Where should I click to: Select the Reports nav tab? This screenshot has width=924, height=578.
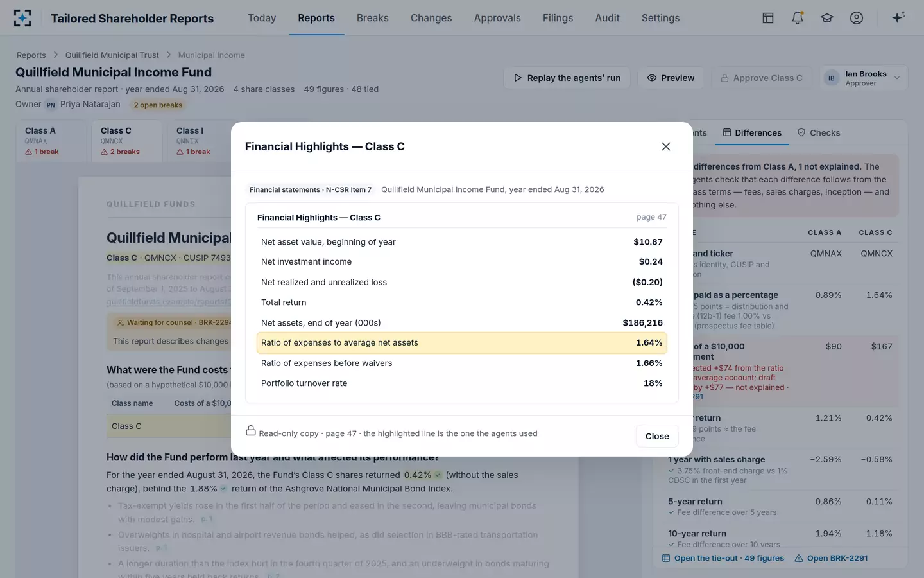(x=316, y=18)
